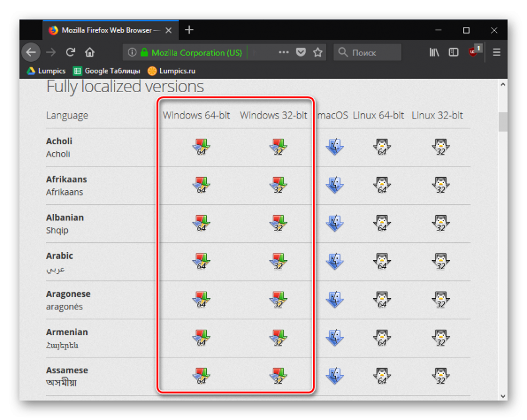Open uBlock Origin extension popup
527x420 pixels.
tap(474, 51)
